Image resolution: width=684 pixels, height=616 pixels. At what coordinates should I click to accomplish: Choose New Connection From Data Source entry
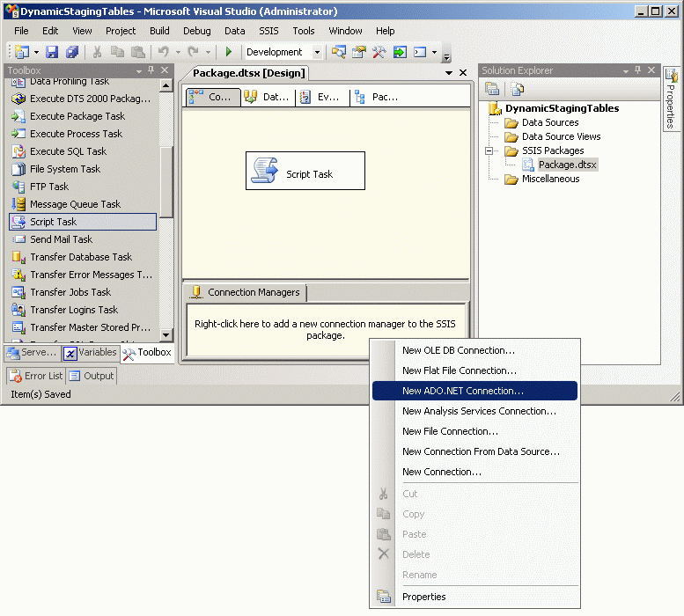[474, 451]
